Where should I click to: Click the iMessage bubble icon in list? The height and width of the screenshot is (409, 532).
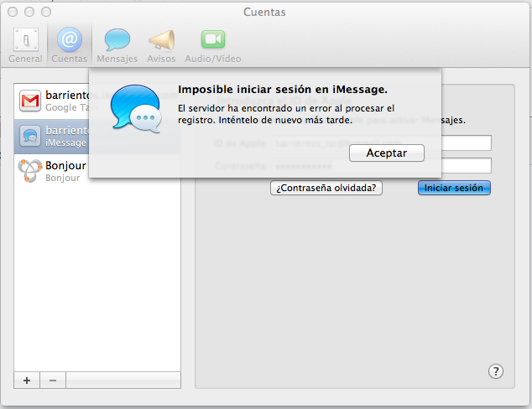pos(30,136)
